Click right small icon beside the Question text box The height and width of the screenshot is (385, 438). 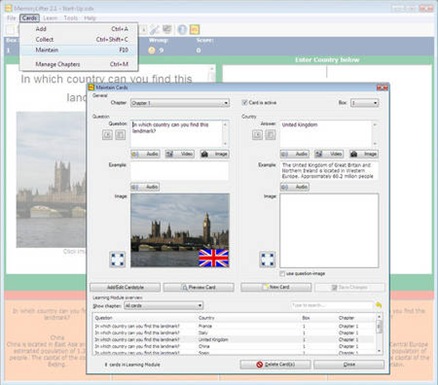click(120, 135)
